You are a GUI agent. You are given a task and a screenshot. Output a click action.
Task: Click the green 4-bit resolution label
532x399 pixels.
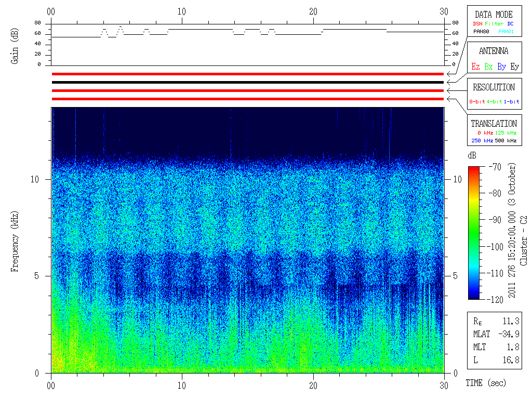click(494, 101)
